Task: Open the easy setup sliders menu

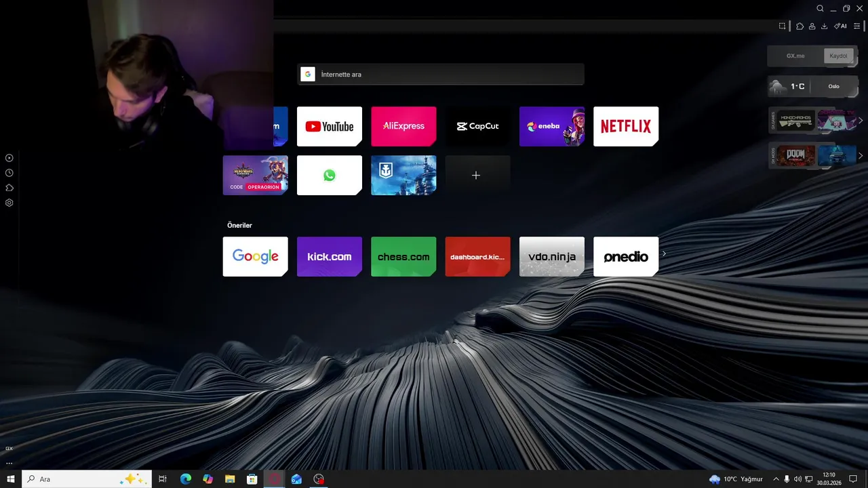Action: click(856, 26)
